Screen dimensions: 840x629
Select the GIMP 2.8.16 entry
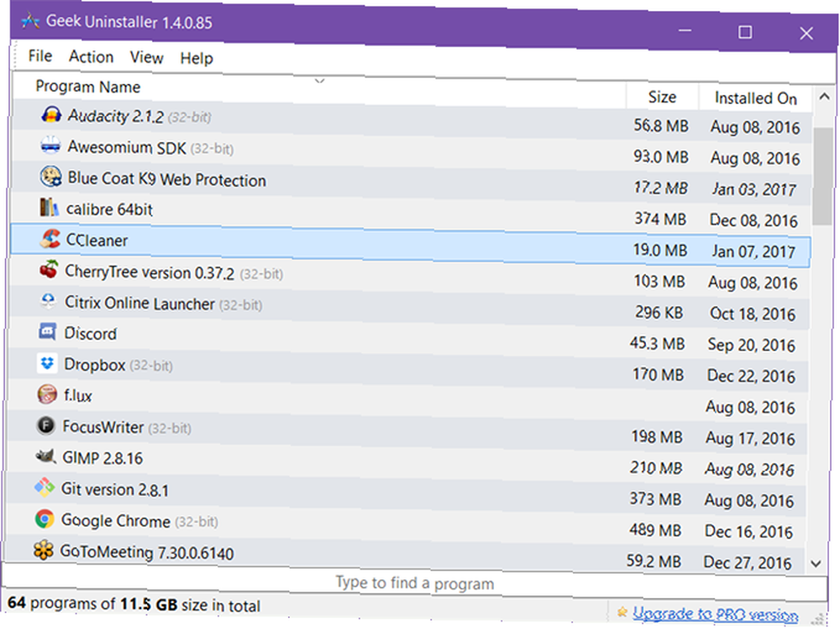pos(102,458)
